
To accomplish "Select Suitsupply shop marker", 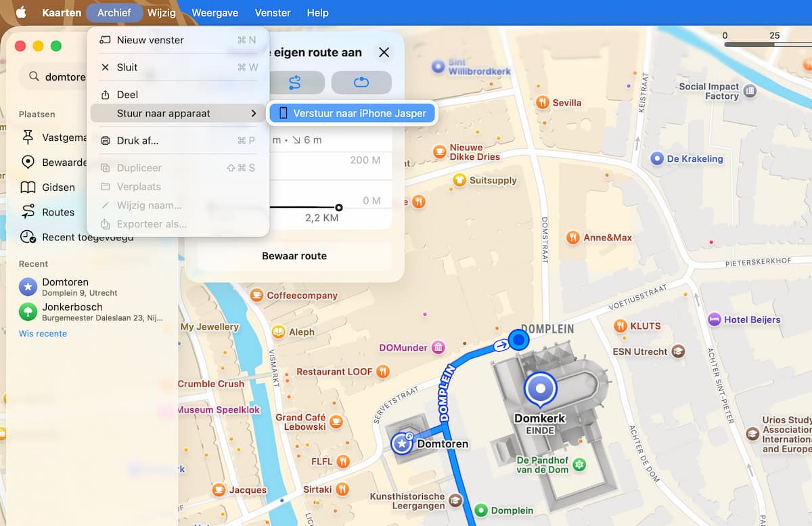I will 459,180.
